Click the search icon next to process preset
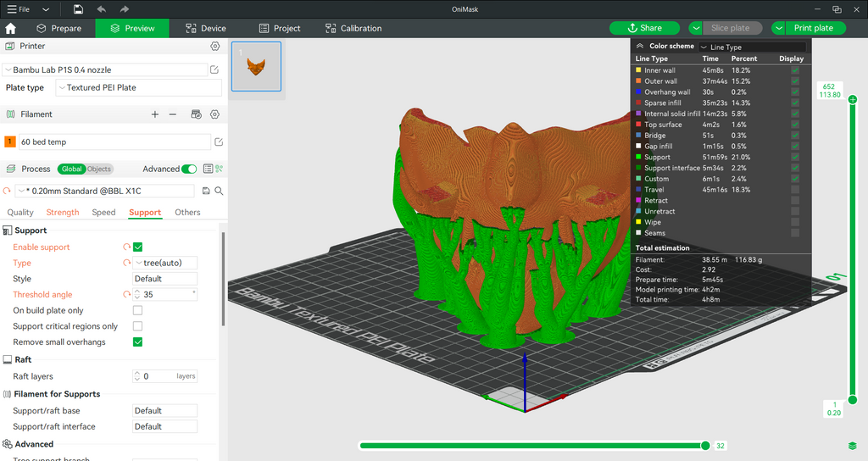This screenshot has width=868, height=461. [220, 191]
